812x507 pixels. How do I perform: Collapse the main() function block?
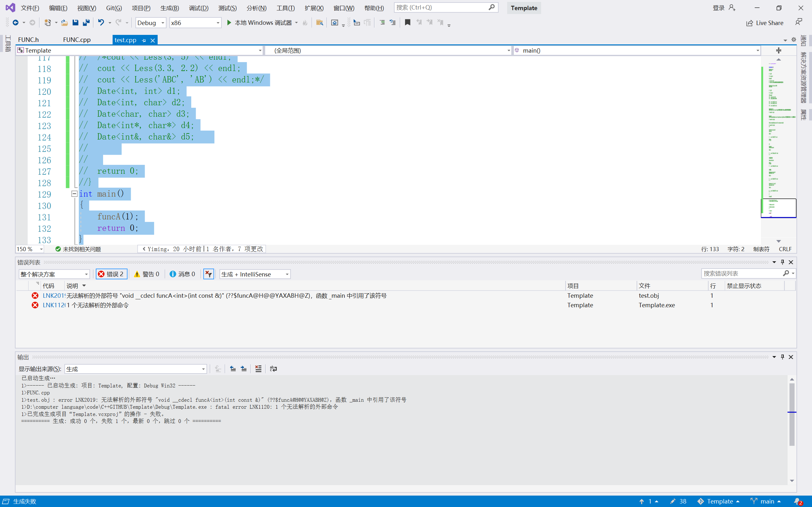(75, 194)
